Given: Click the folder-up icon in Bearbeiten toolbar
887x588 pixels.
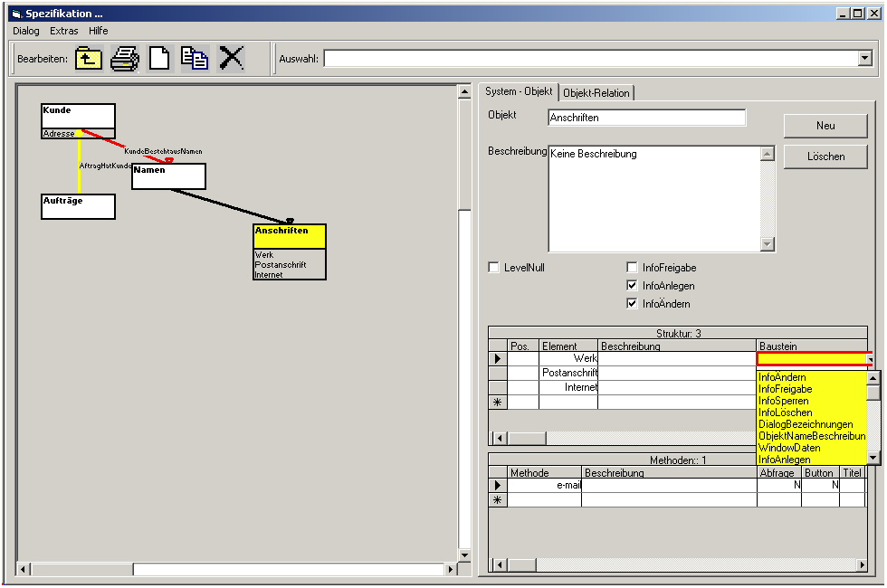Looking at the screenshot, I should click(x=88, y=59).
